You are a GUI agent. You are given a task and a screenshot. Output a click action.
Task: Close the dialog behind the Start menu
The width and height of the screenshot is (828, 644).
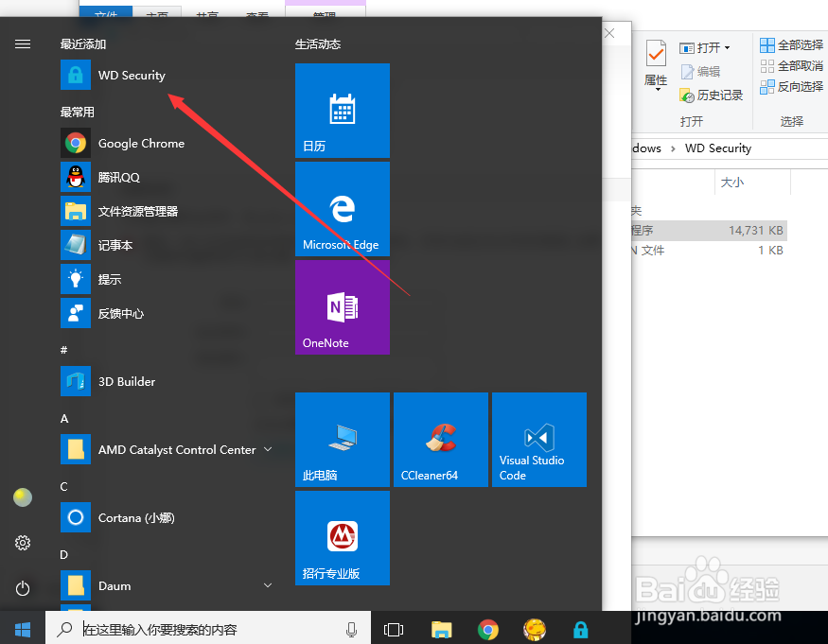(609, 33)
